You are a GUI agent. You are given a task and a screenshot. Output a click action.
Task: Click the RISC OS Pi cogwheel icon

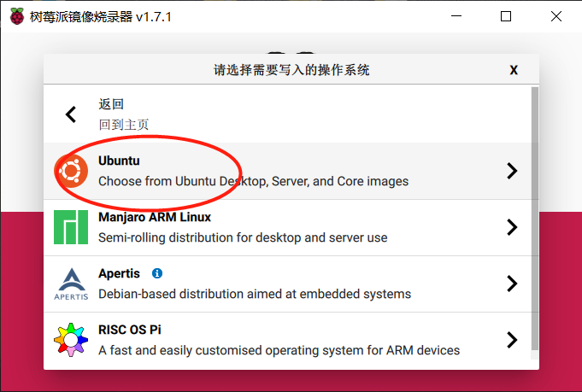pyautogui.click(x=71, y=340)
